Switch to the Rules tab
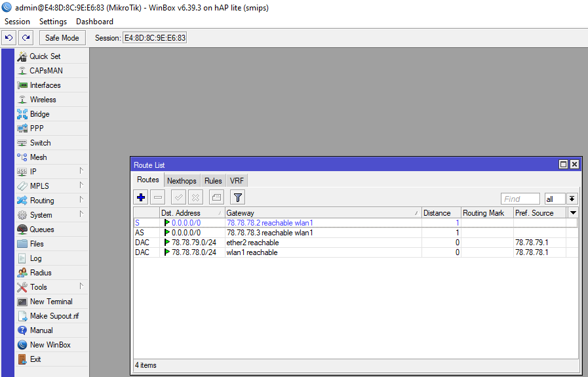Viewport: 588px width, 377px height. (x=213, y=181)
